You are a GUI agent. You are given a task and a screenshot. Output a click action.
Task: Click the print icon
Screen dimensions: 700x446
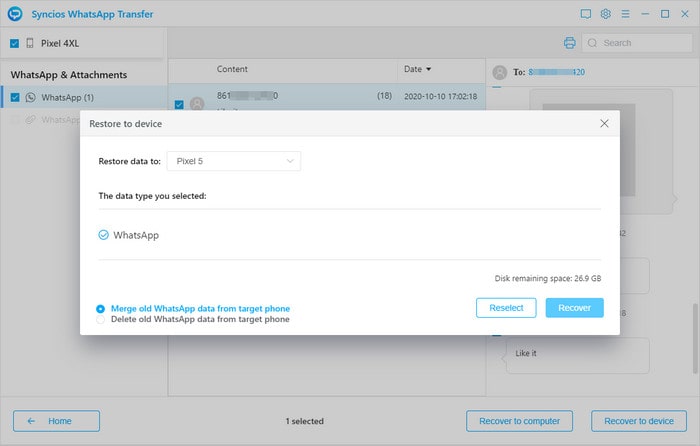point(570,43)
